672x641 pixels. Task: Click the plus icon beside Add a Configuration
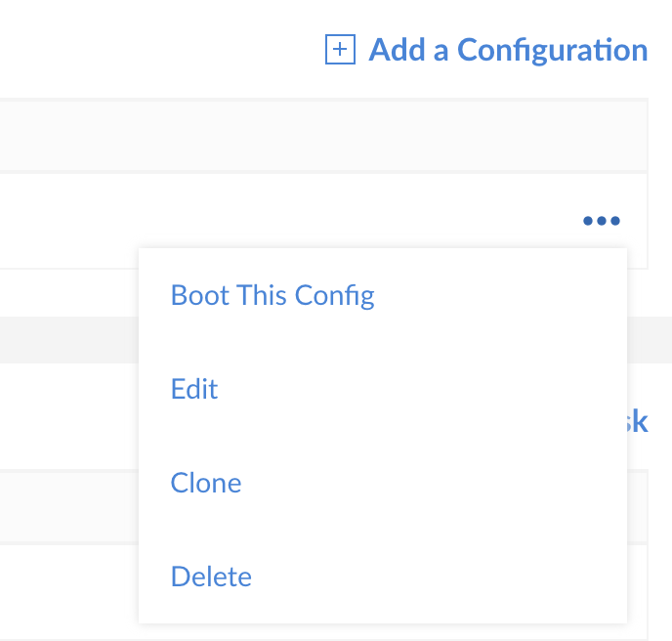pos(339,50)
